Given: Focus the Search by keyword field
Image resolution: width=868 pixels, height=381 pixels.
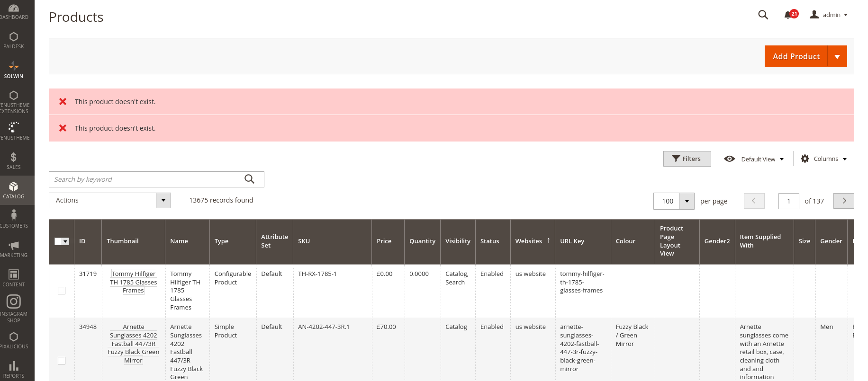Looking at the screenshot, I should point(156,179).
